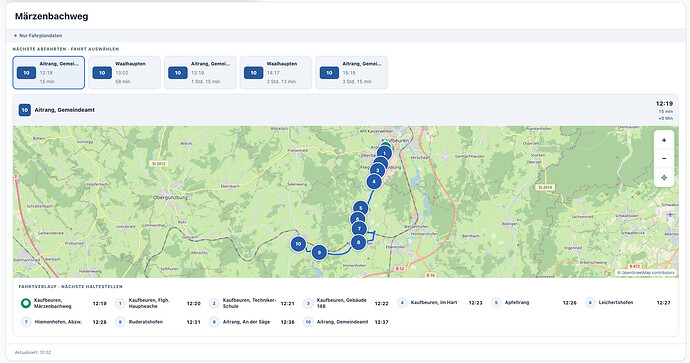This screenshot has height=363, width=690.
Task: Click stop marker 9 on the map
Action: [319, 253]
